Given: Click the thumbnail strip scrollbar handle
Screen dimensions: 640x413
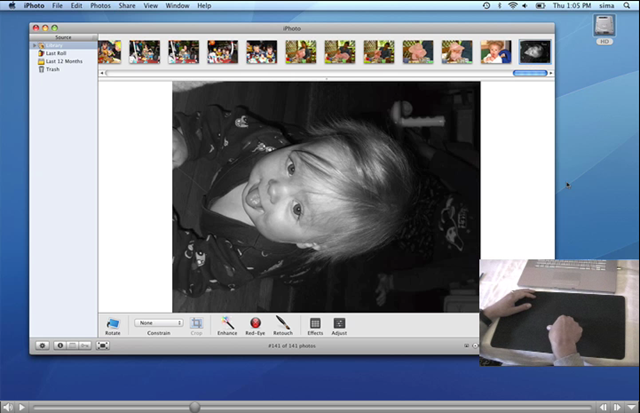Looking at the screenshot, I should pyautogui.click(x=530, y=73).
